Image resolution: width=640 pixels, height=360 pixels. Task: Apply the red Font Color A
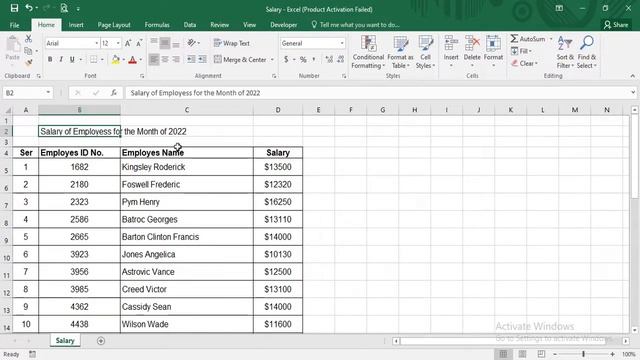coord(132,60)
